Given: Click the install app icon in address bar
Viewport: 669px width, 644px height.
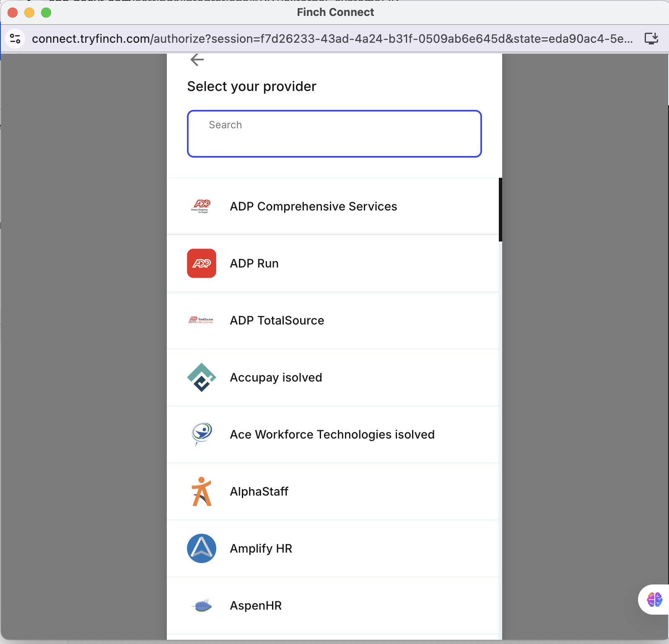Looking at the screenshot, I should (x=651, y=39).
